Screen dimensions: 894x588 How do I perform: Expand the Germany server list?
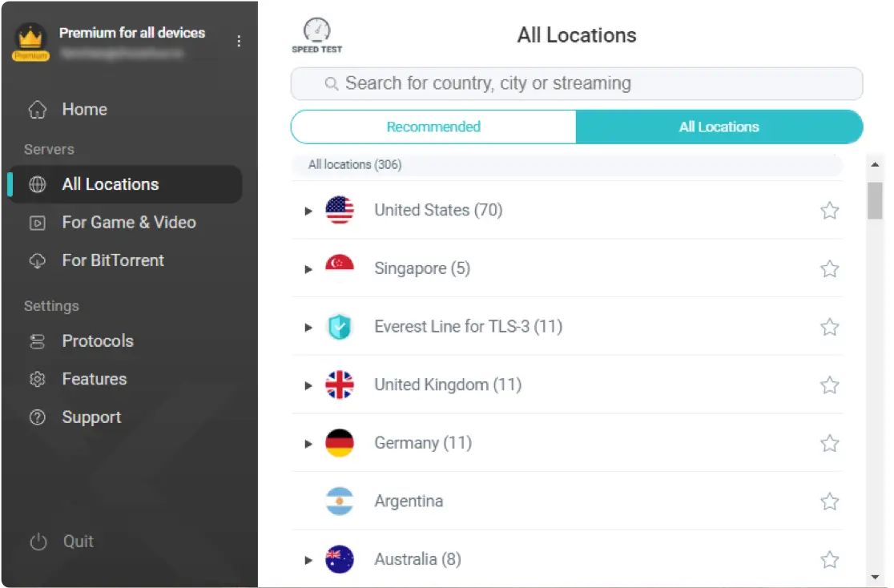coord(308,444)
